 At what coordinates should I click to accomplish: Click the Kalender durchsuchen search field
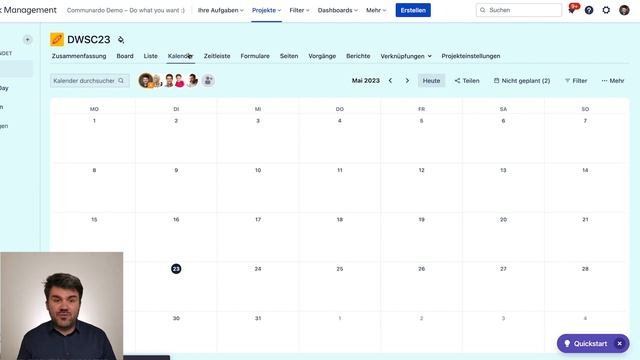pos(89,81)
